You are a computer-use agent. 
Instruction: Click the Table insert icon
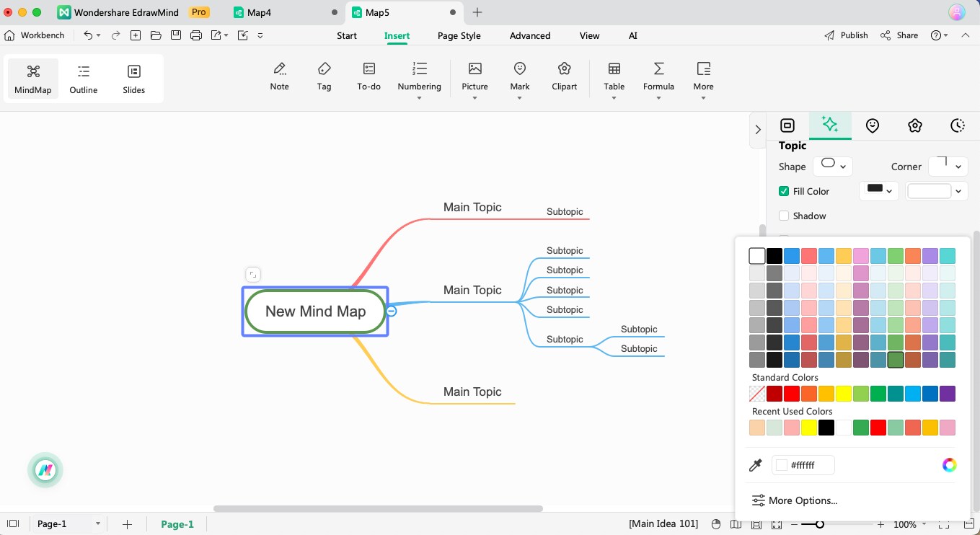click(614, 68)
